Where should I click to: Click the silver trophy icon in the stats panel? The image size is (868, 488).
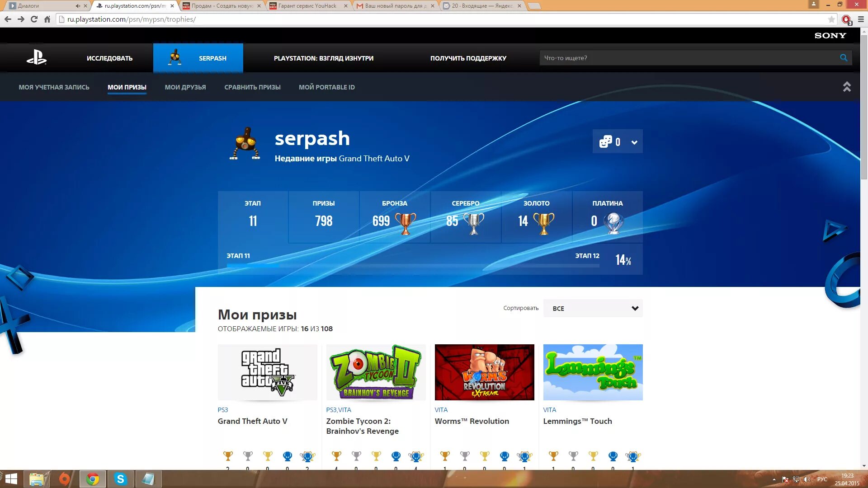point(473,223)
